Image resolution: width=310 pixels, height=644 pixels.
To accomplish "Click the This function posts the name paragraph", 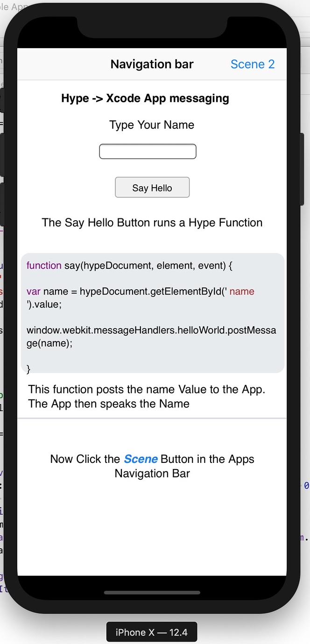I will click(147, 396).
